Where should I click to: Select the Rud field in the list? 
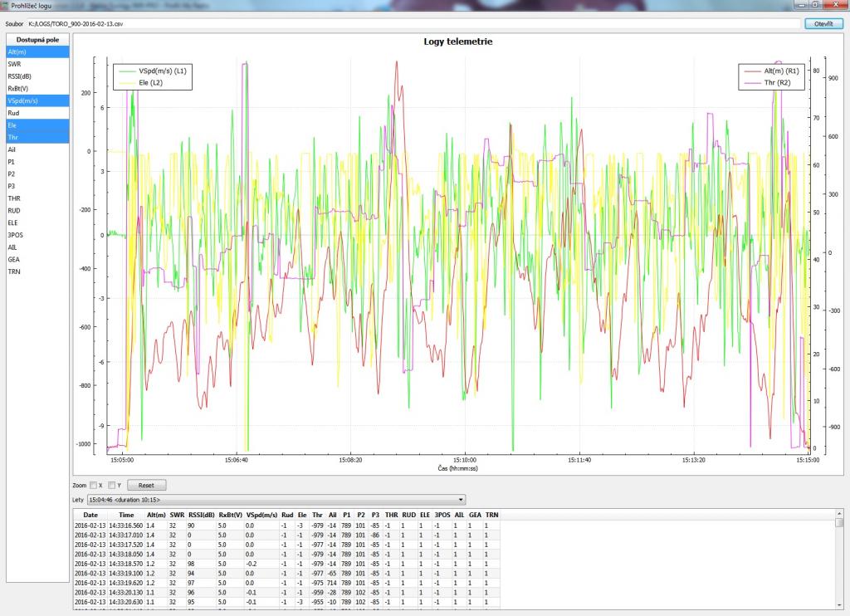pos(37,113)
